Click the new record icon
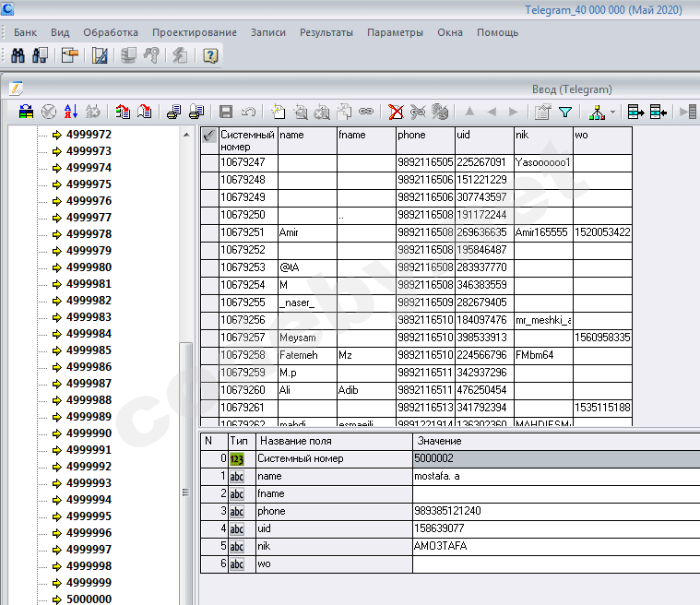 click(x=277, y=112)
